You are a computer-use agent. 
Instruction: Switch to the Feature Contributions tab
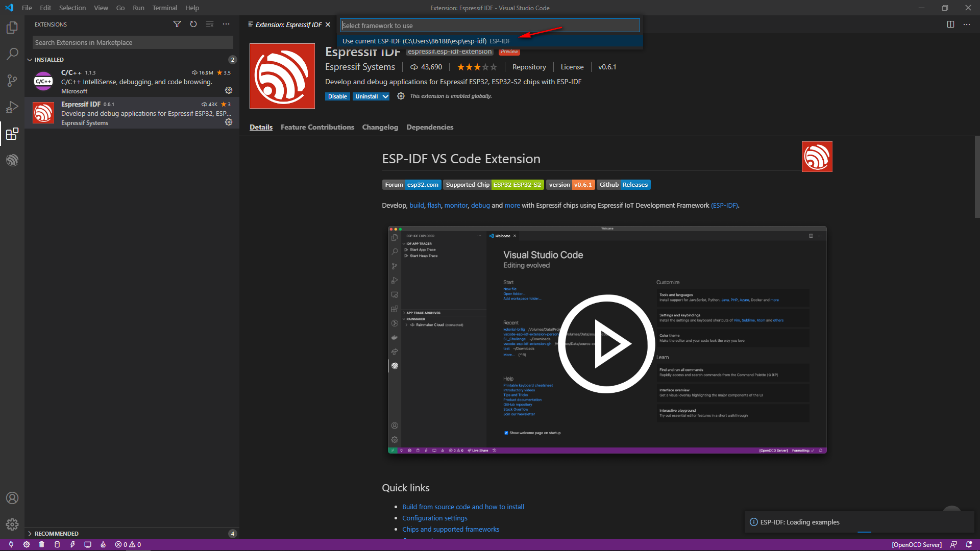pos(317,127)
